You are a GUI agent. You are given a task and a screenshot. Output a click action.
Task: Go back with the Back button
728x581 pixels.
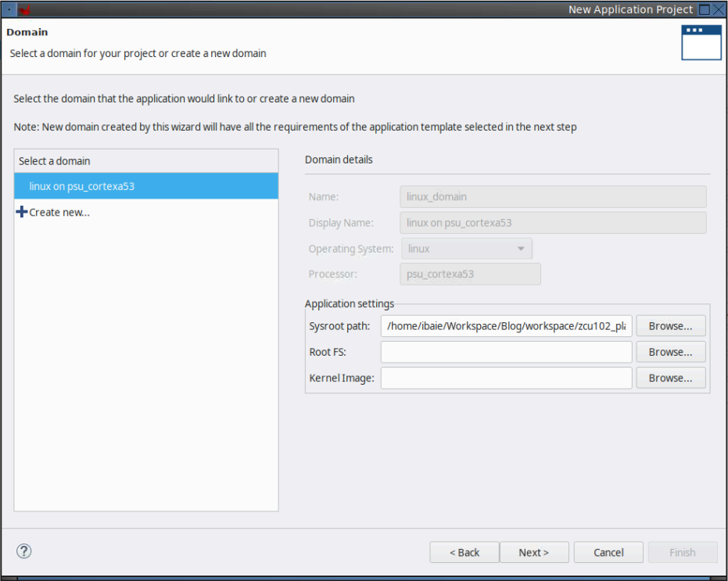pos(464,552)
